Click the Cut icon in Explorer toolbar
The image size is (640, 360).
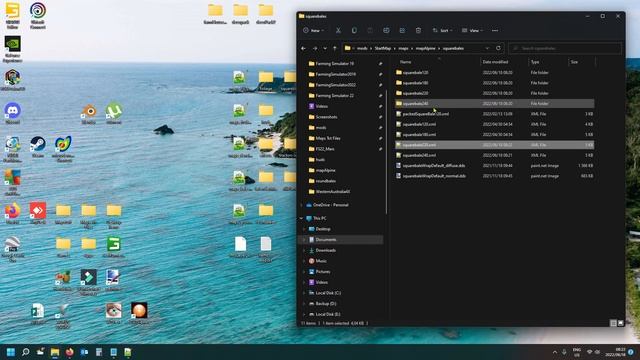(x=338, y=31)
